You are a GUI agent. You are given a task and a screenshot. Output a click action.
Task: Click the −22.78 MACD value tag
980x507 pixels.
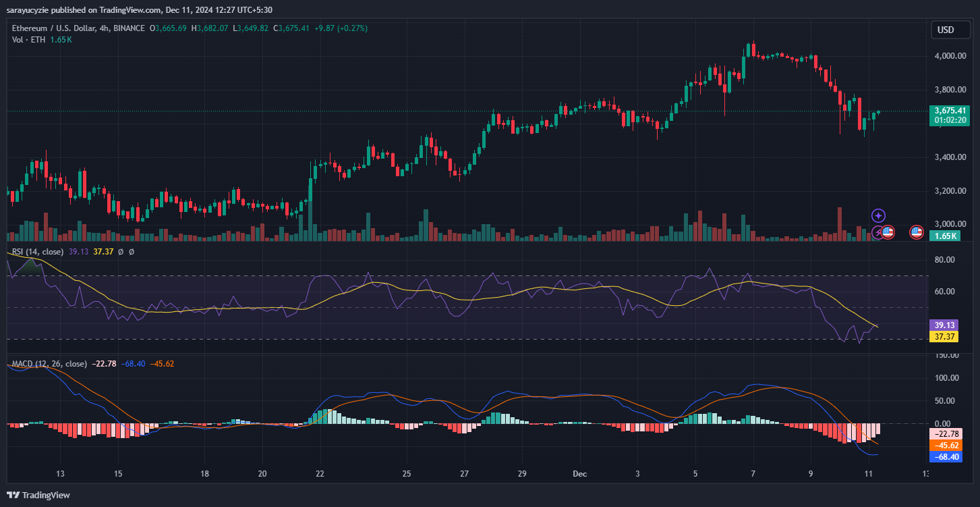tap(945, 434)
